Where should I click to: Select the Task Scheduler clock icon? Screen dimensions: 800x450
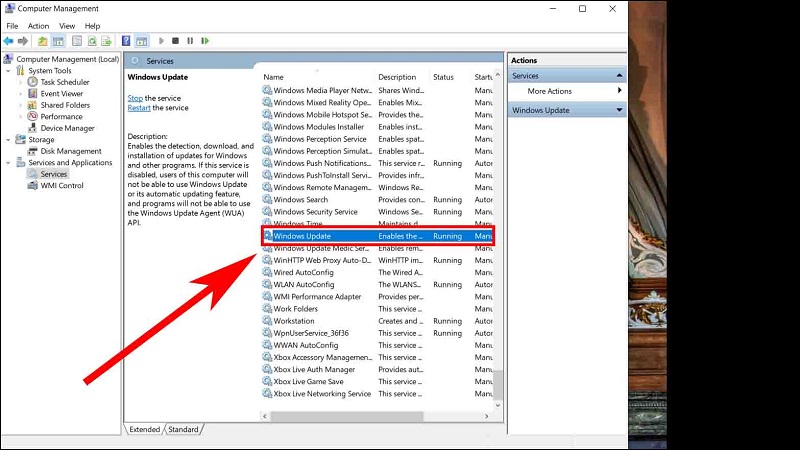(x=33, y=82)
